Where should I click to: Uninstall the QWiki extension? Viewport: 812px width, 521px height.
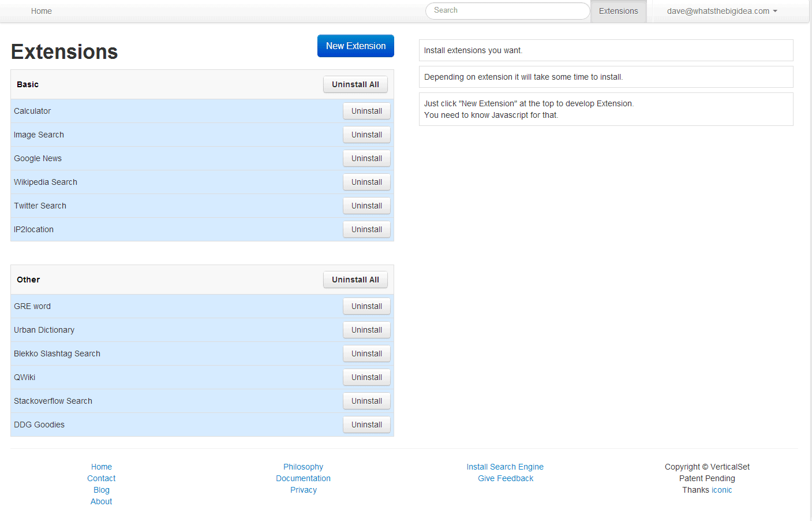tap(366, 377)
